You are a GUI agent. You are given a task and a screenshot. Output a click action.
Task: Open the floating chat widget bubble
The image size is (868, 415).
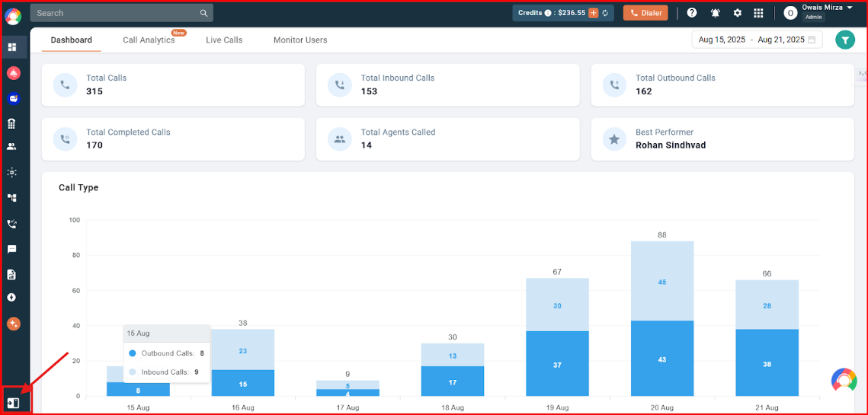[844, 381]
